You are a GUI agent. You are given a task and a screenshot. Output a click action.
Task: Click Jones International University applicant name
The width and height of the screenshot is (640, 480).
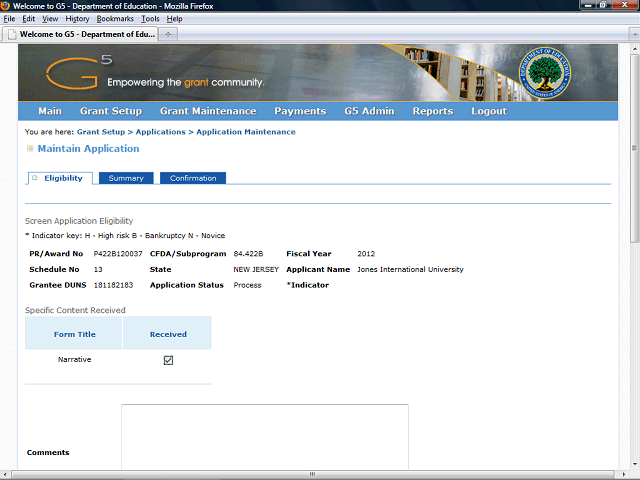(x=410, y=269)
